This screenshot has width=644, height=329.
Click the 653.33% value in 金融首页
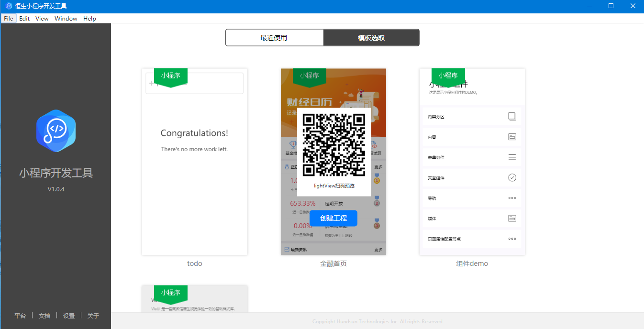coord(303,203)
